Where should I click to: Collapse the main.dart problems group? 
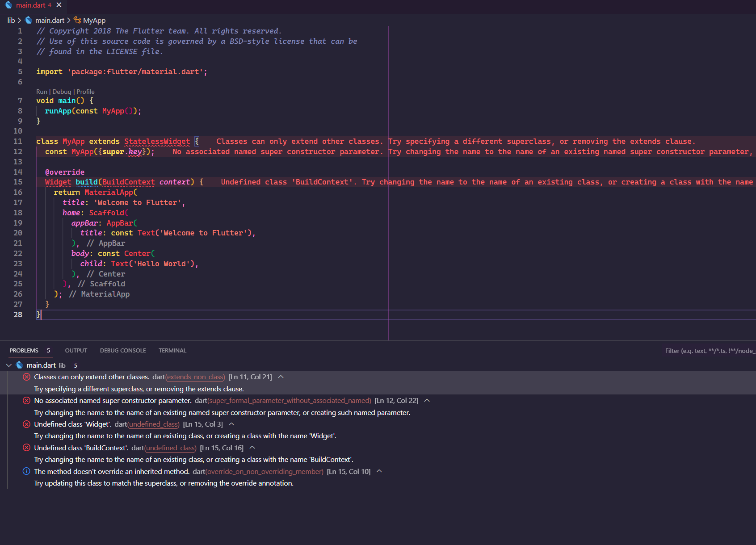tap(9, 365)
